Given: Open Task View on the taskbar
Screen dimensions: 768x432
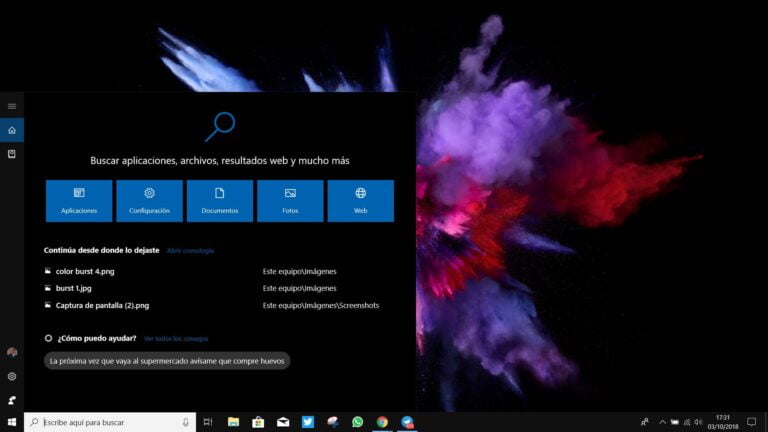Looking at the screenshot, I should (208, 422).
